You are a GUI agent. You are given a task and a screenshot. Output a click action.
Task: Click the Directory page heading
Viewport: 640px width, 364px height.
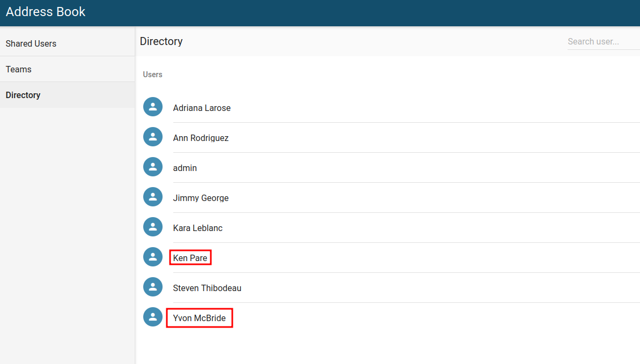[x=161, y=41]
